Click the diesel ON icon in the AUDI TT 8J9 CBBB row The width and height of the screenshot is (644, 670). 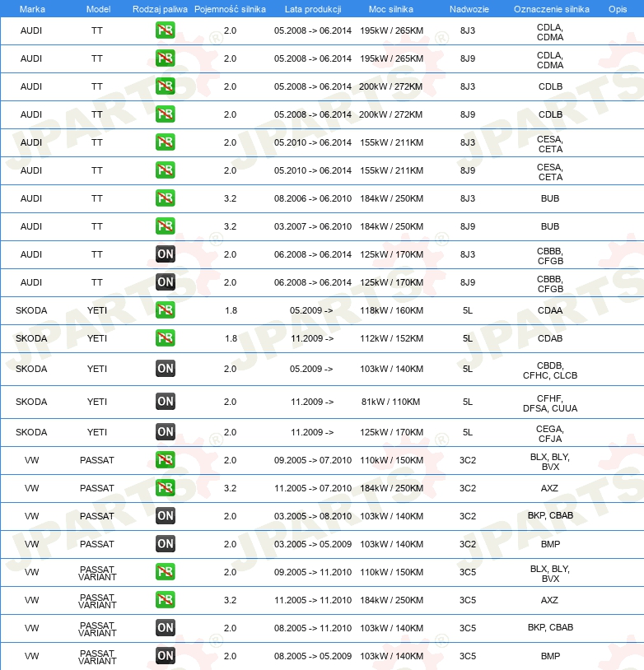(165, 282)
